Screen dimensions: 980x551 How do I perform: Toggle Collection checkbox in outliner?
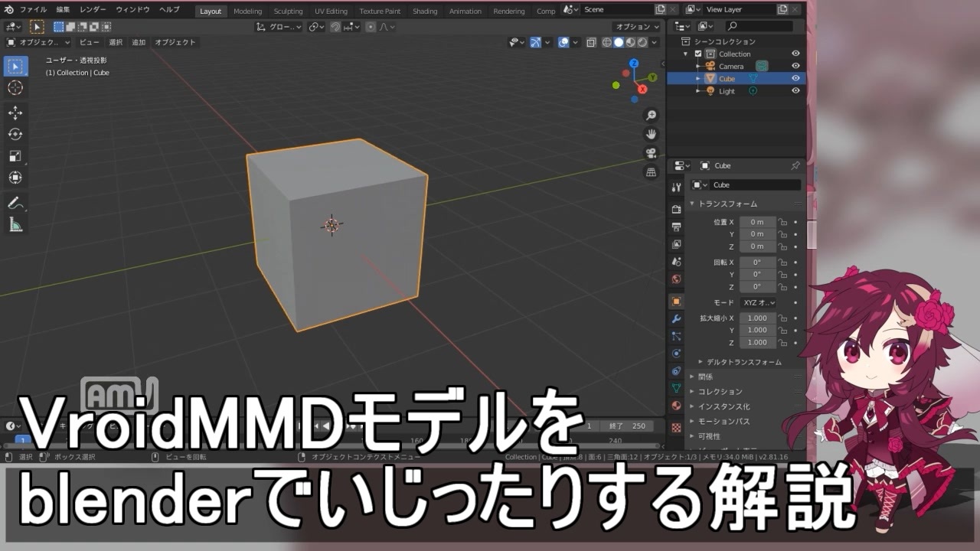pos(697,54)
